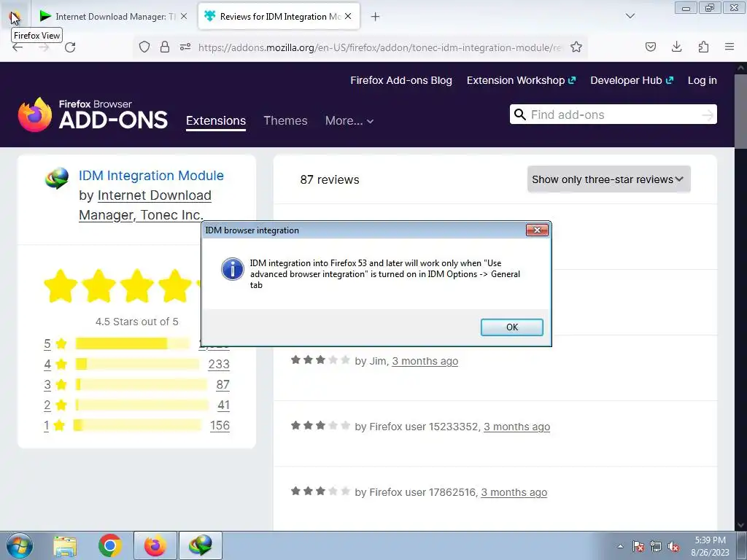Click 41 two-star review count

click(224, 405)
